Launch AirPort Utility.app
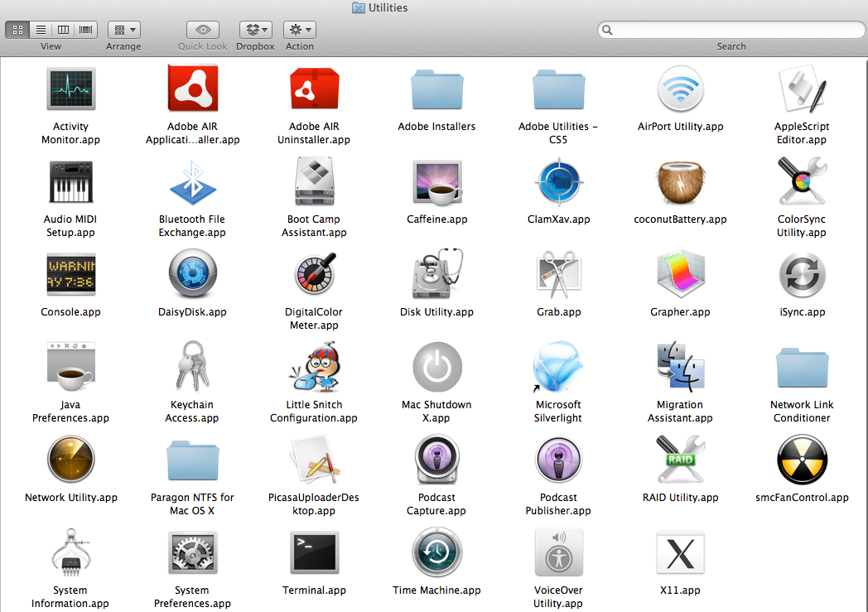 [x=680, y=89]
